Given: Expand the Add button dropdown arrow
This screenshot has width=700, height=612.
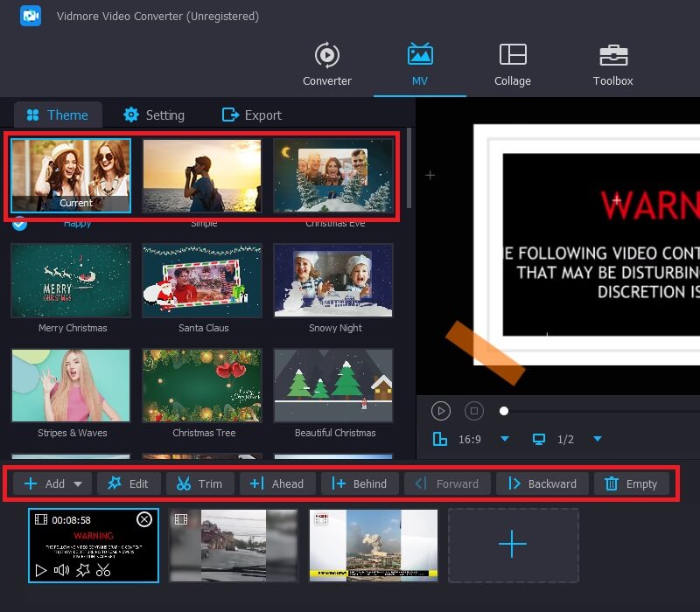Looking at the screenshot, I should pos(78,483).
